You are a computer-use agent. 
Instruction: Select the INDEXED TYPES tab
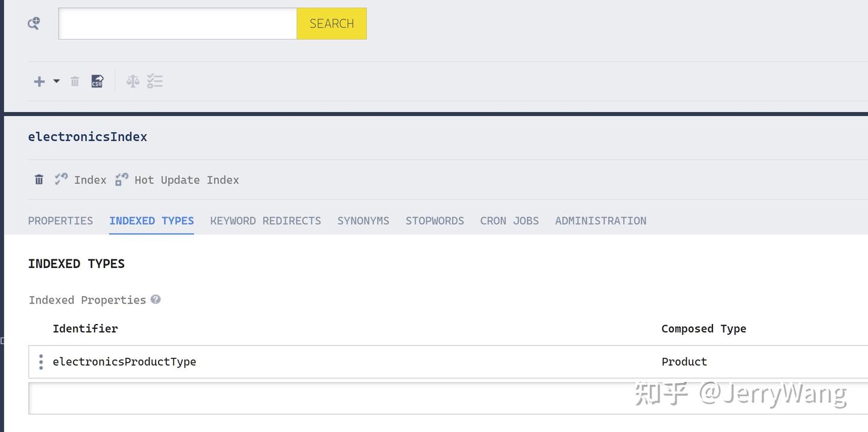point(151,221)
